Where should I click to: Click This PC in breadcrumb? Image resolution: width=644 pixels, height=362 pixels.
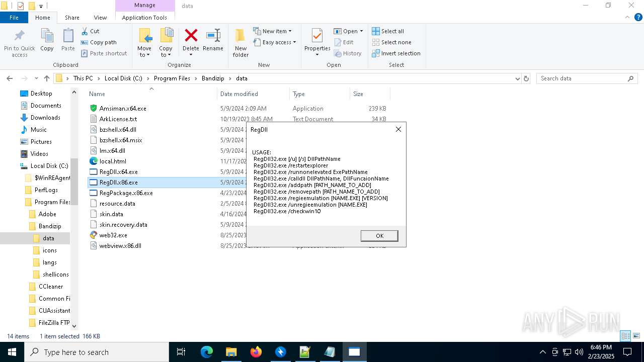(x=83, y=78)
